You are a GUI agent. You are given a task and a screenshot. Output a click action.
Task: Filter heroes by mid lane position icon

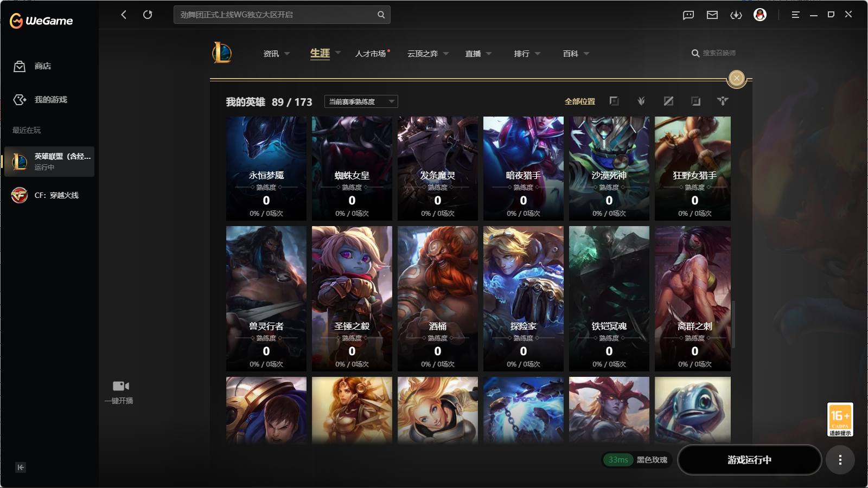pos(668,101)
